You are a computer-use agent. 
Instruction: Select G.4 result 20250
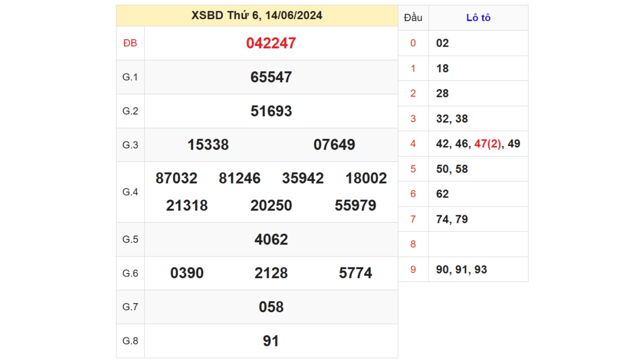(271, 206)
